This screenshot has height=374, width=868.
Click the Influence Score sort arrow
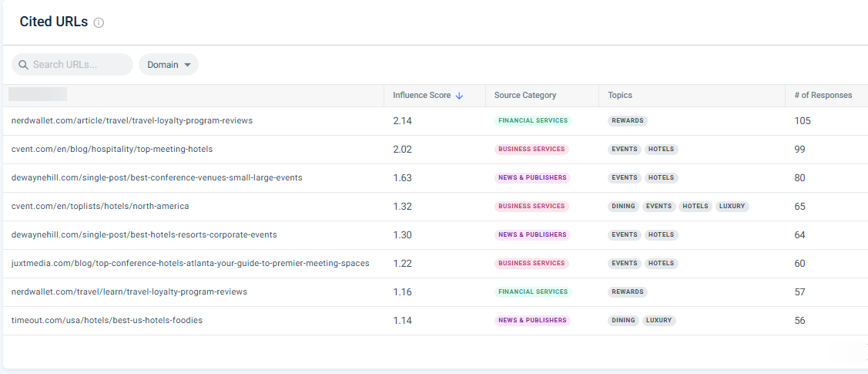pos(459,96)
